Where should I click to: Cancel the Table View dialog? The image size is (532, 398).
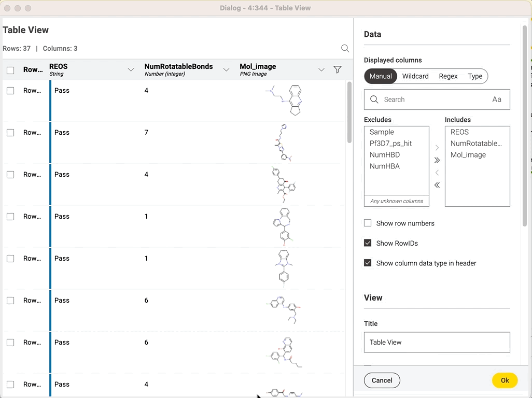(x=382, y=380)
